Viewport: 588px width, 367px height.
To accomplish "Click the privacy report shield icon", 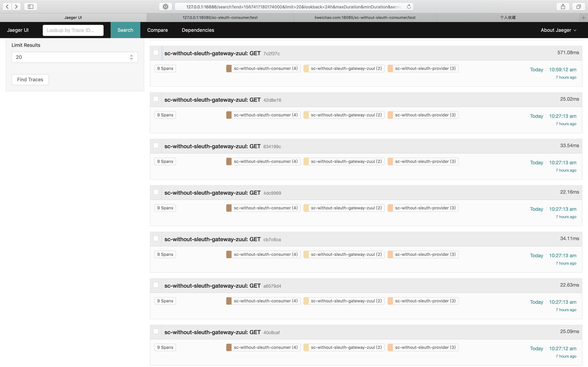I will pyautogui.click(x=166, y=7).
